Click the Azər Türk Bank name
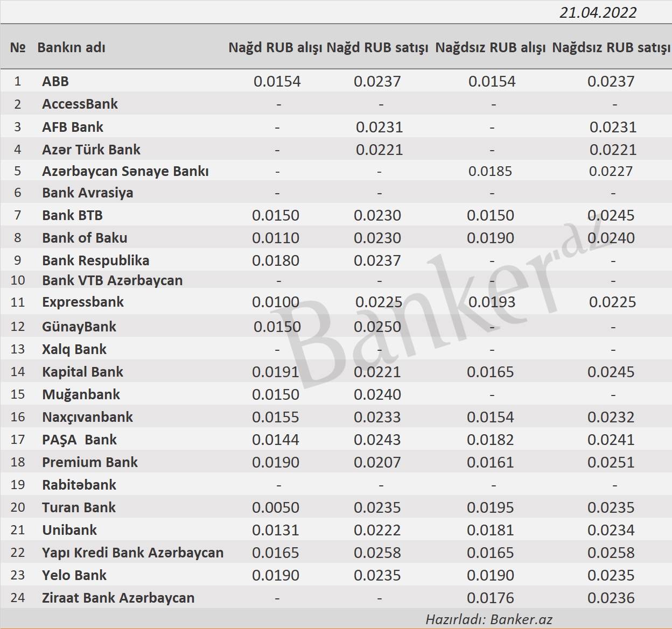The height and width of the screenshot is (629, 672). point(91,150)
